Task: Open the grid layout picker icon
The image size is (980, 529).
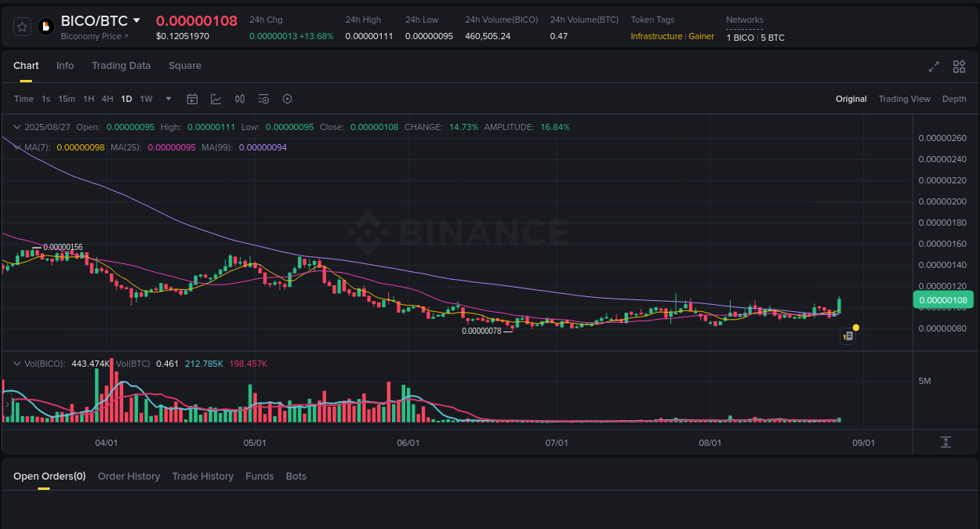Action: pos(959,67)
